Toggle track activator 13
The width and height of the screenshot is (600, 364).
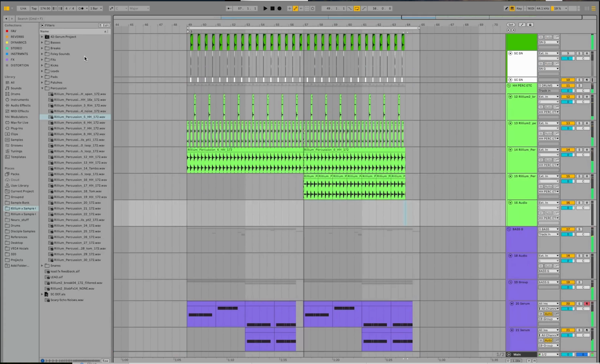pyautogui.click(x=568, y=123)
